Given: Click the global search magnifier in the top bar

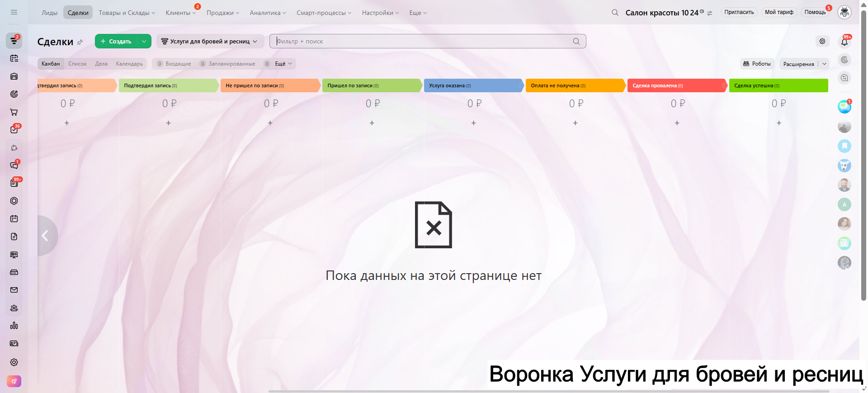Looking at the screenshot, I should coord(615,13).
